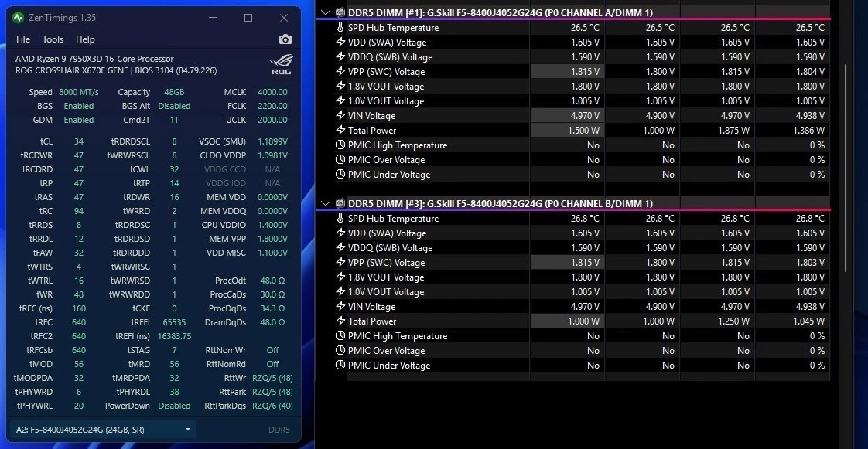Maximize the ZenTimings window
The width and height of the screenshot is (868, 449).
pyautogui.click(x=248, y=18)
